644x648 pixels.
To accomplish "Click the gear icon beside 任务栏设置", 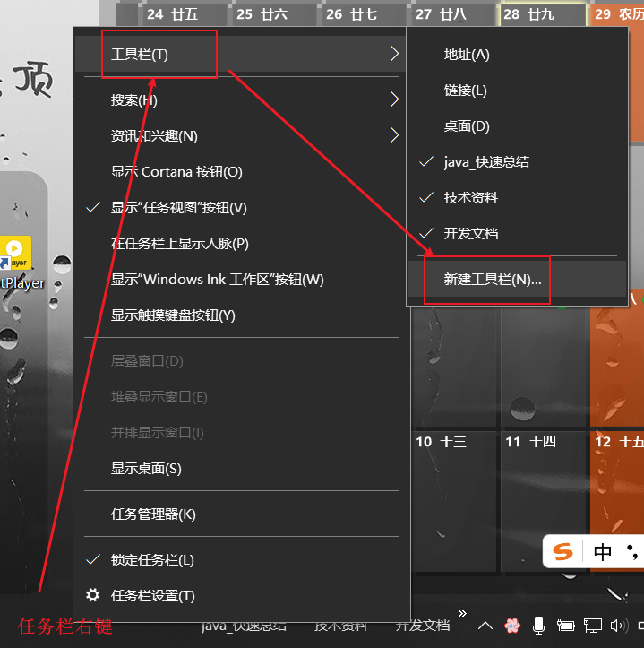I will click(93, 595).
